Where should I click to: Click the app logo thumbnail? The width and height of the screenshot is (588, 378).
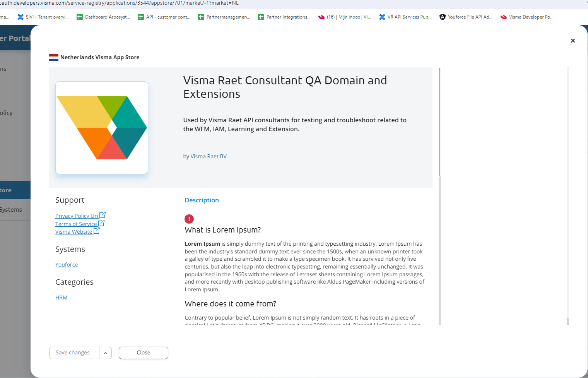101,127
